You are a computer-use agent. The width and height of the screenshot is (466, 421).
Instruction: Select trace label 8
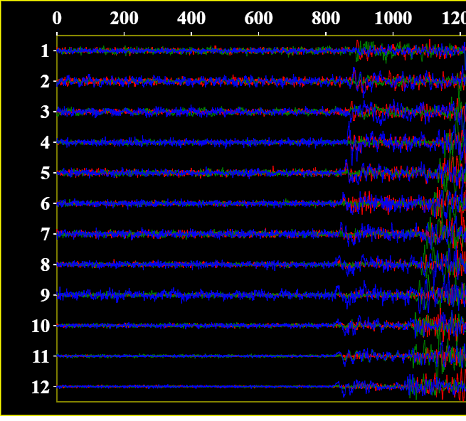click(45, 265)
